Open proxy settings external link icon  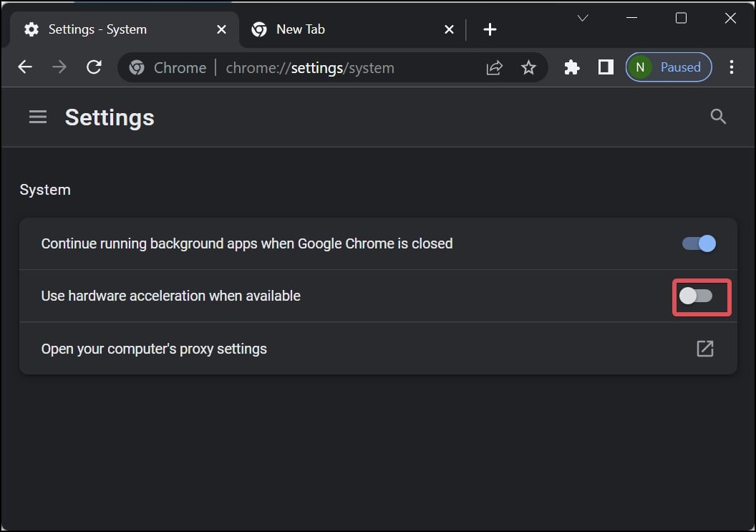click(x=705, y=348)
